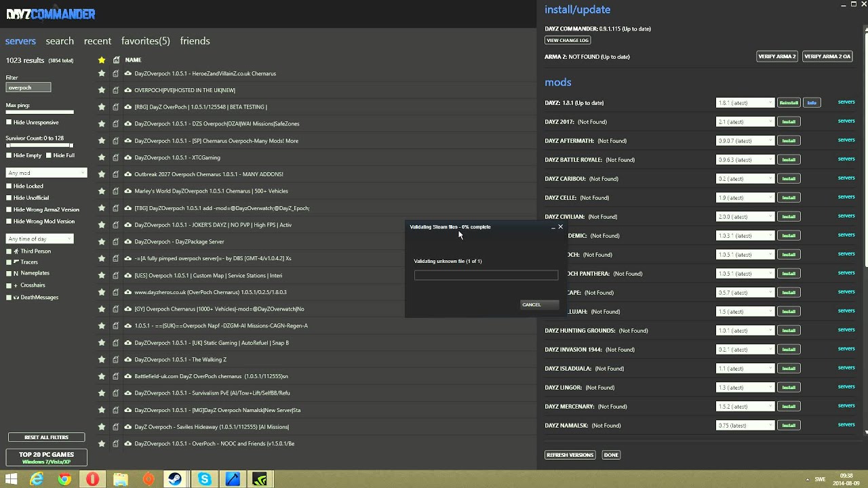868x488 pixels.
Task: Open DAYZ NAMALSK version dropdown
Action: [745, 426]
